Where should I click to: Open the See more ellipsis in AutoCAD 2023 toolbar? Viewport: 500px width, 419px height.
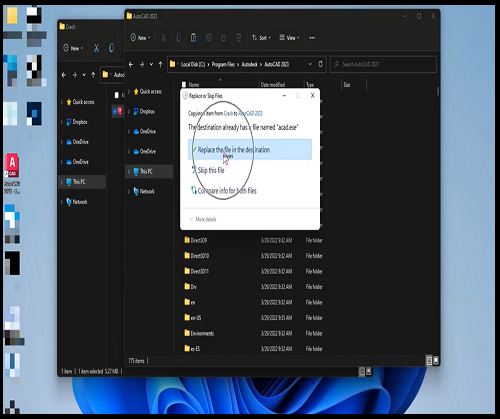[312, 38]
